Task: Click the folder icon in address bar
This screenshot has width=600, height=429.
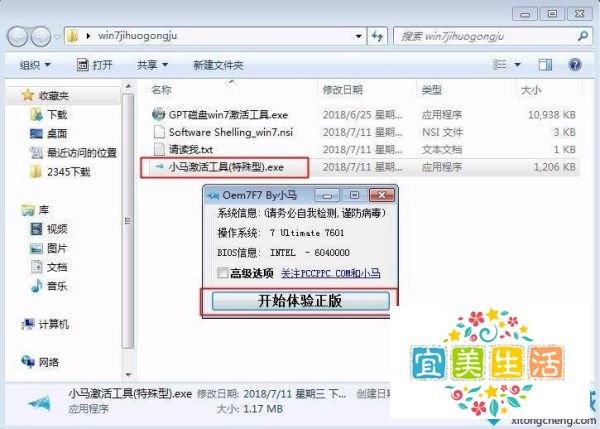Action: (x=73, y=36)
